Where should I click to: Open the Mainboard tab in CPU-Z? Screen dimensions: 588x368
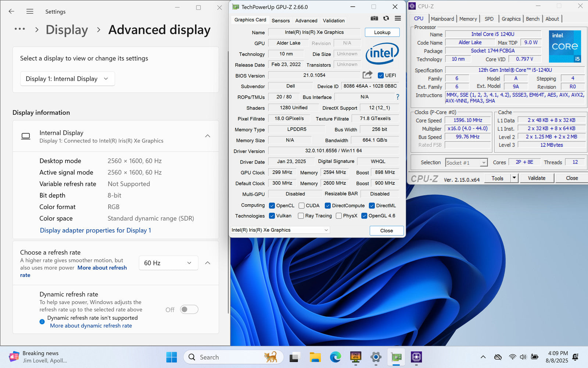(x=442, y=19)
